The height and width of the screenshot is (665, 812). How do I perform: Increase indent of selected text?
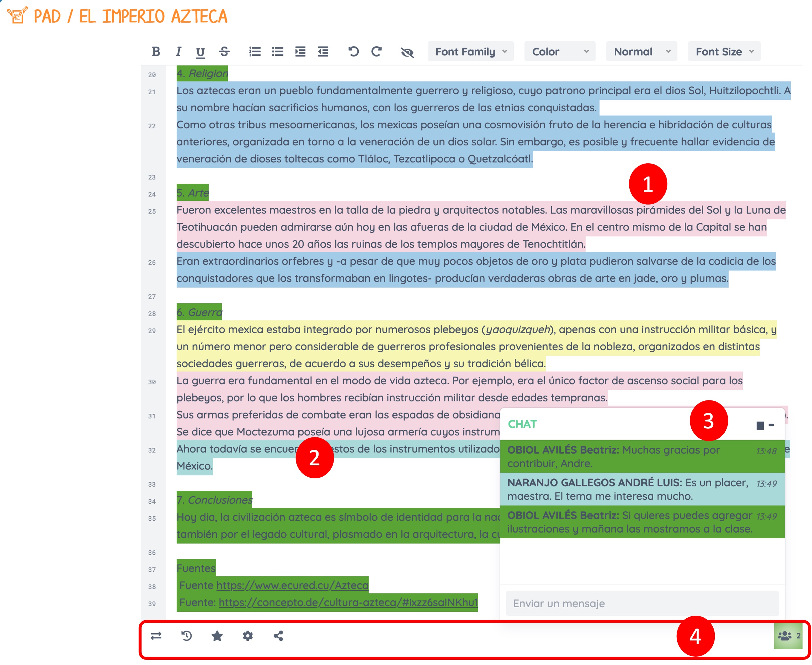(300, 51)
